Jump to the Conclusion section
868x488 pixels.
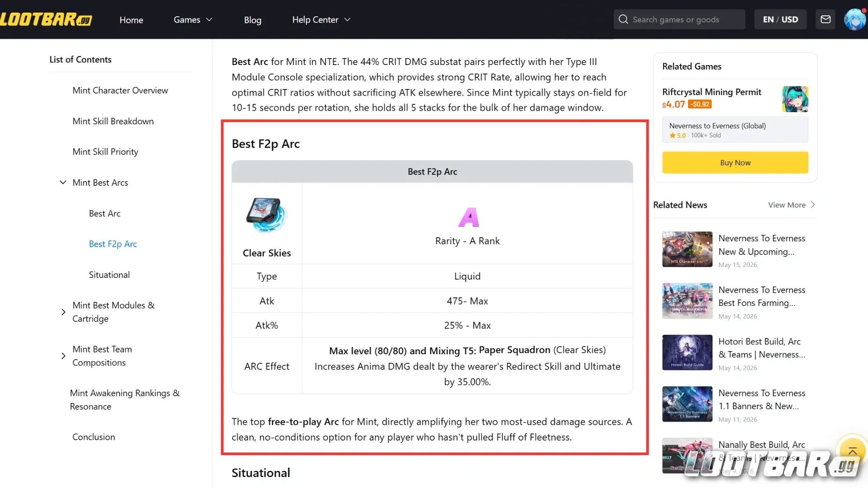click(94, 437)
